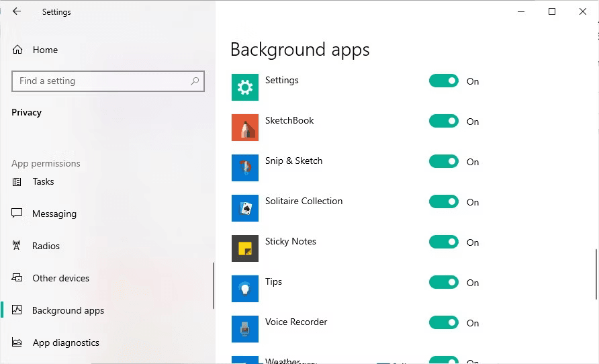Screen dimensions: 599x364
Task: Switch off Voice Recorder toggle
Action: point(443,323)
